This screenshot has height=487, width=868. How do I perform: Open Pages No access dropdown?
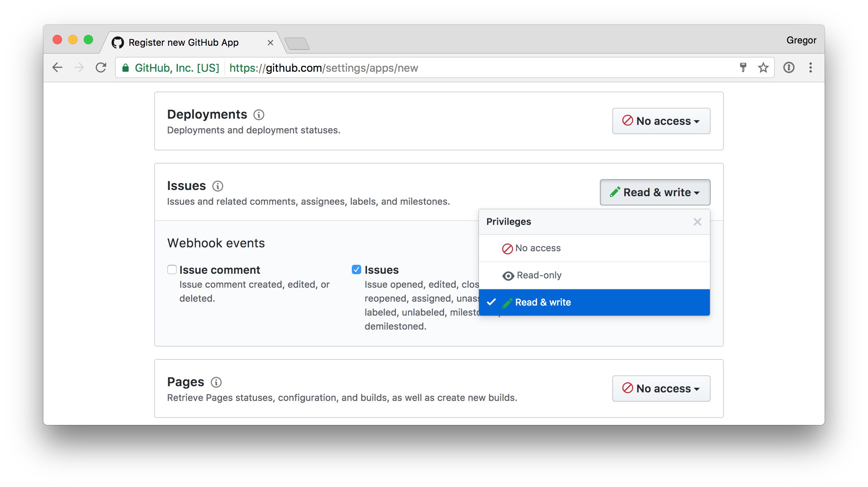[x=661, y=389]
